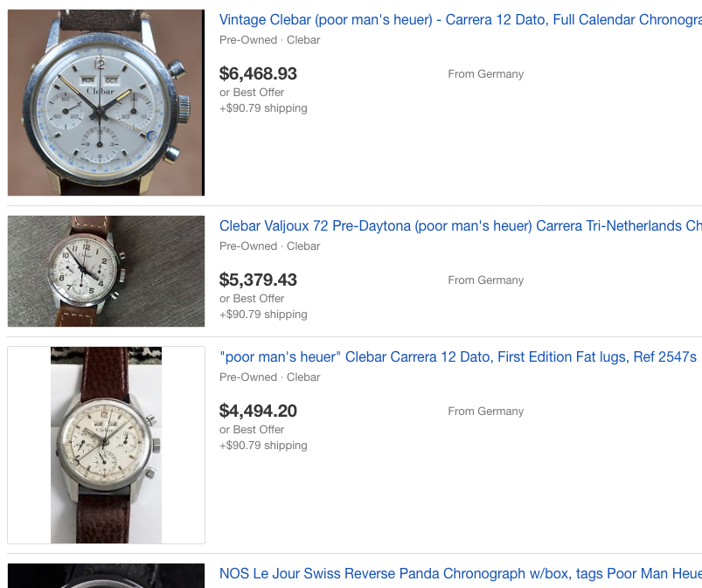Screen dimensions: 702x588
Task: Click "From Germany" on the $6,468.93 listing
Action: (485, 74)
